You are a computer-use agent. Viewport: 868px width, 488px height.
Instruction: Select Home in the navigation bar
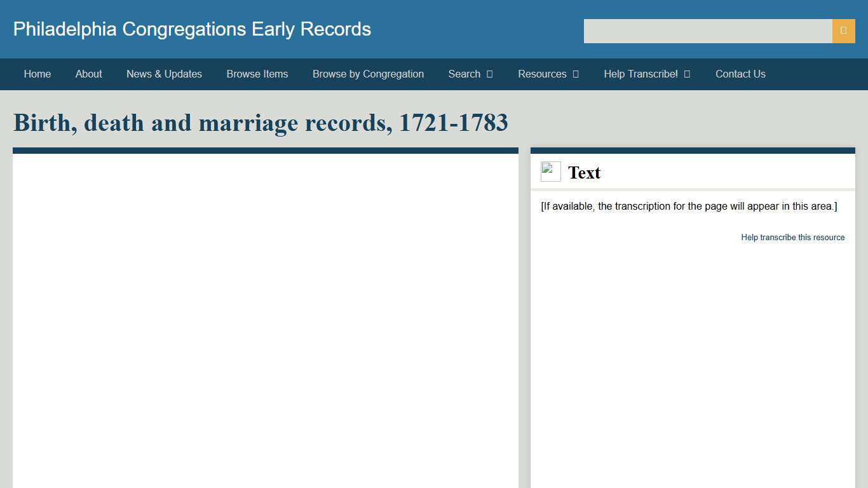pos(37,74)
